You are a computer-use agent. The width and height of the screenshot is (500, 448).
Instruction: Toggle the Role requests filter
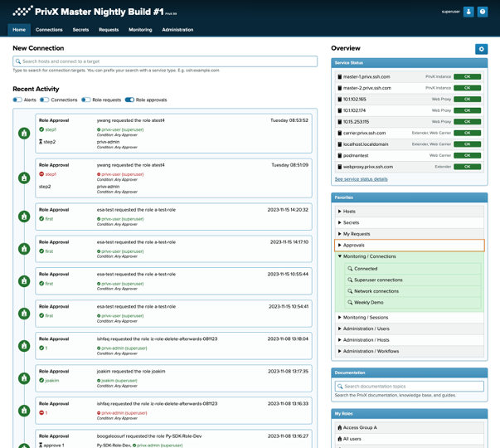[85, 100]
